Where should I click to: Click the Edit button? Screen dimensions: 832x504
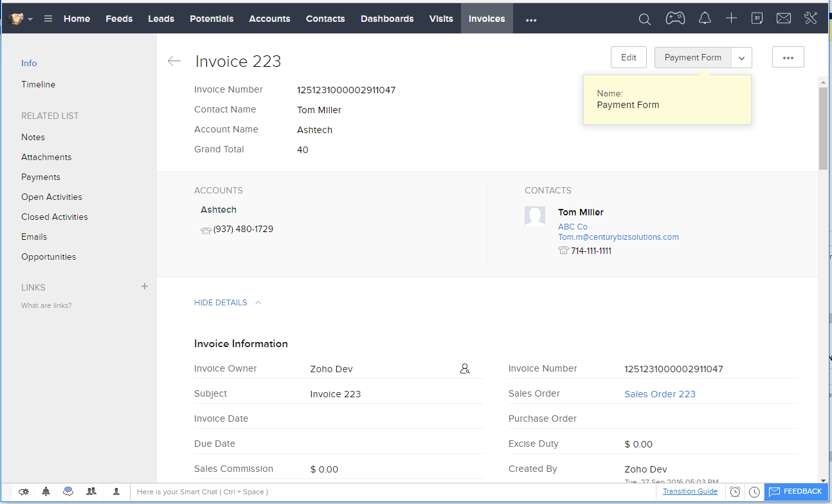[x=629, y=57]
